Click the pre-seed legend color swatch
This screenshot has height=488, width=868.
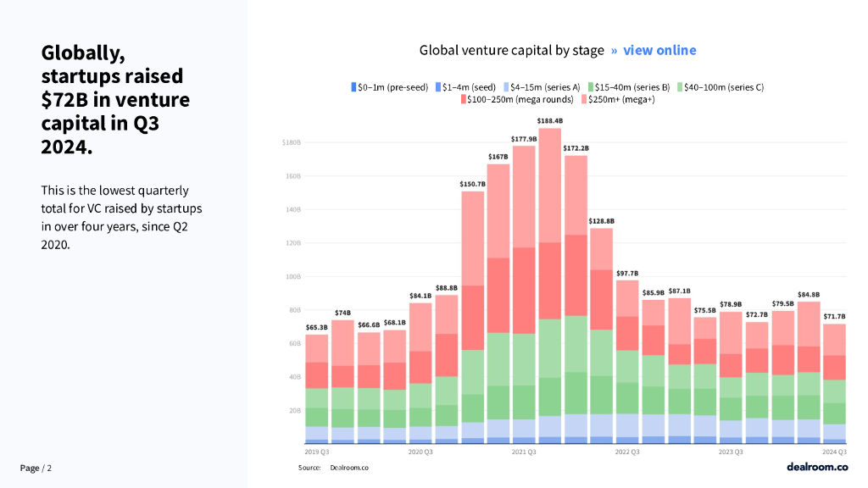pos(354,87)
